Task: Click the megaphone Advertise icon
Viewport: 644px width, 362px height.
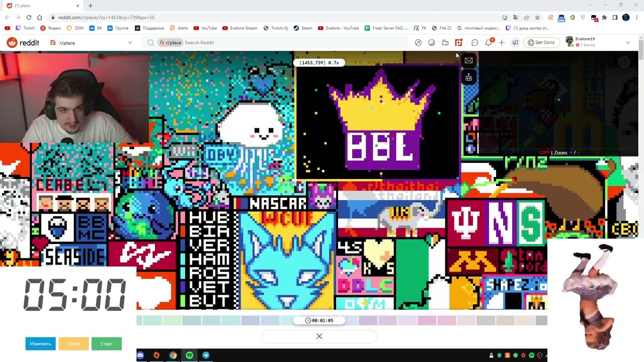Action: [x=515, y=43]
